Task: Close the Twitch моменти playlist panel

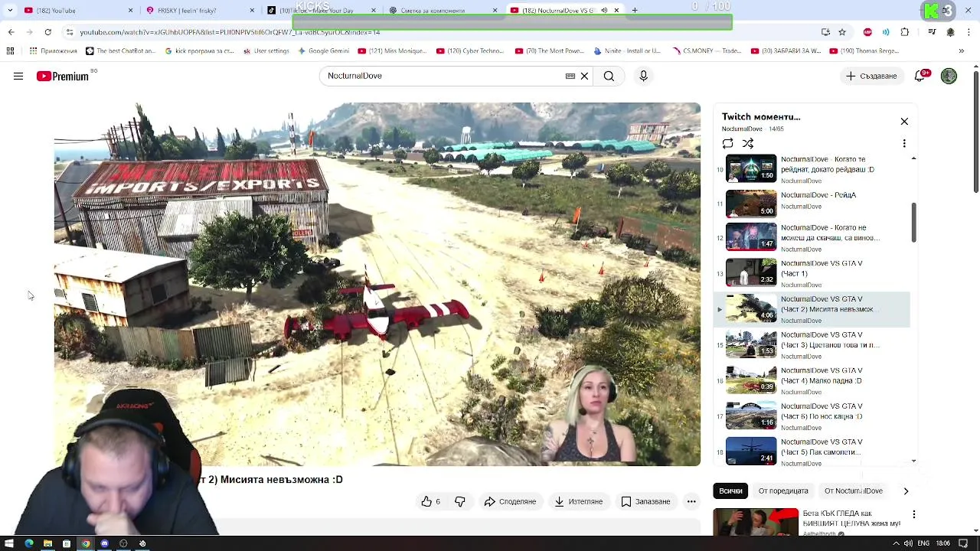Action: [x=904, y=122]
